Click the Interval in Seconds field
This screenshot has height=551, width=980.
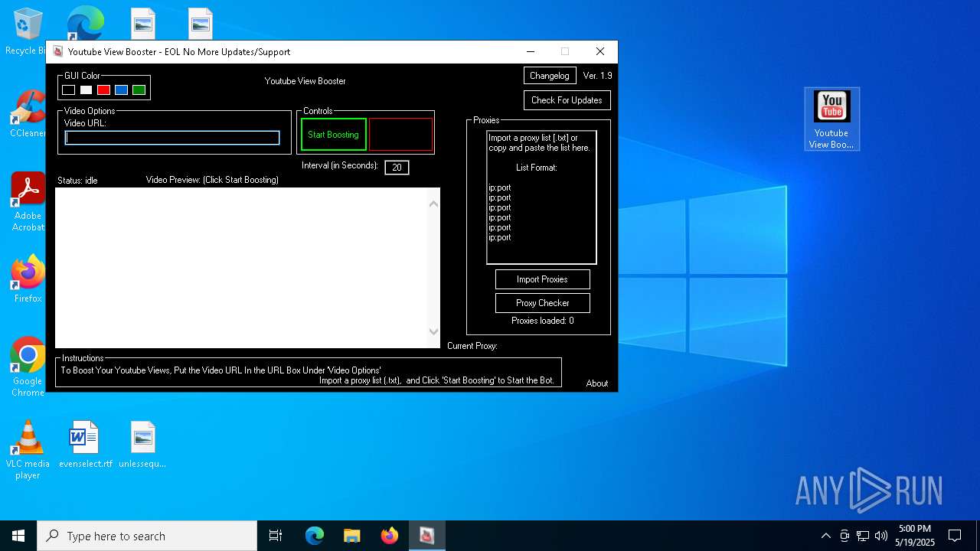pos(397,168)
